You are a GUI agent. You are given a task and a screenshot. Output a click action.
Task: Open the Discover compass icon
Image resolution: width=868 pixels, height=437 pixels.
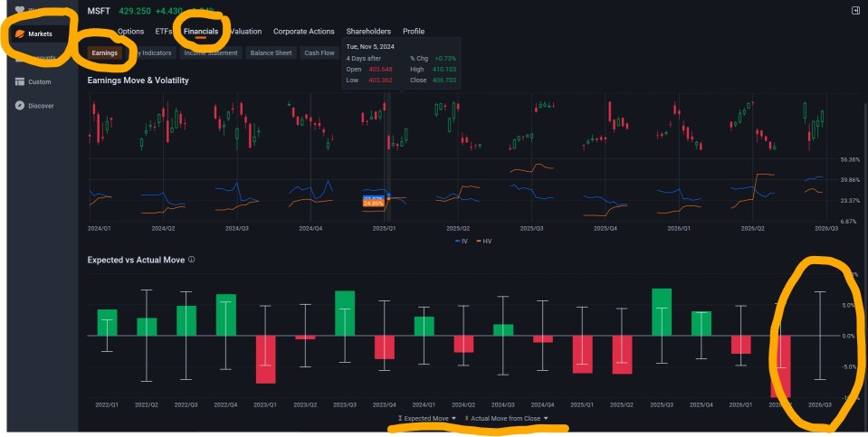coord(20,106)
